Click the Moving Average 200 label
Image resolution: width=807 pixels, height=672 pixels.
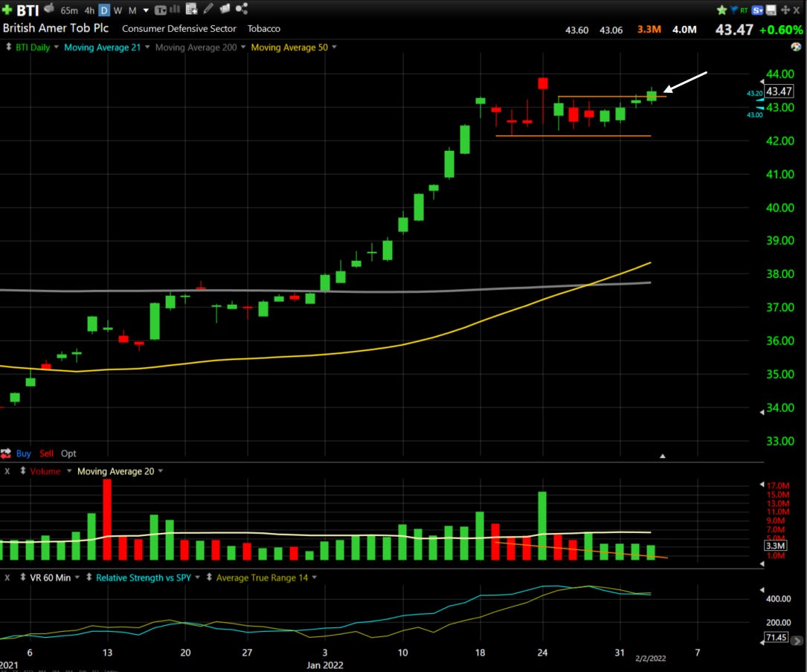click(x=196, y=48)
